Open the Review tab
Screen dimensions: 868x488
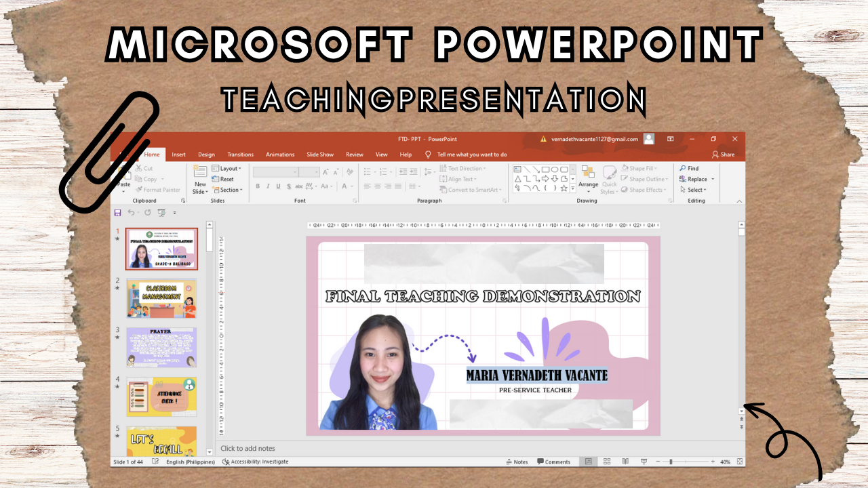coord(355,155)
